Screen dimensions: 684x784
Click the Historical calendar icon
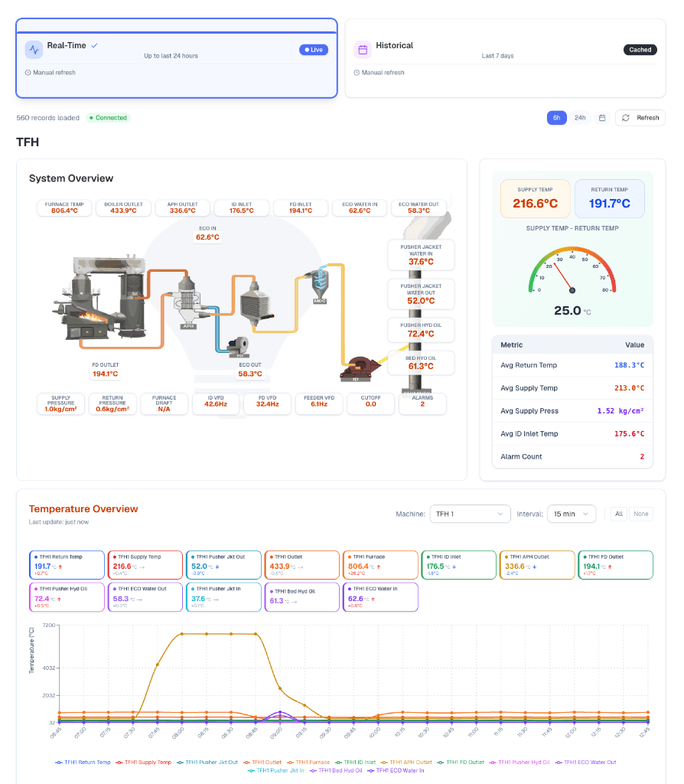click(363, 50)
